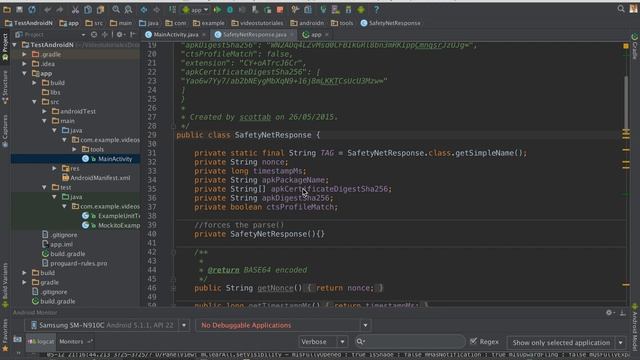Click the Android SDK Manager icon
The height and width of the screenshot is (360, 640).
point(348,9)
